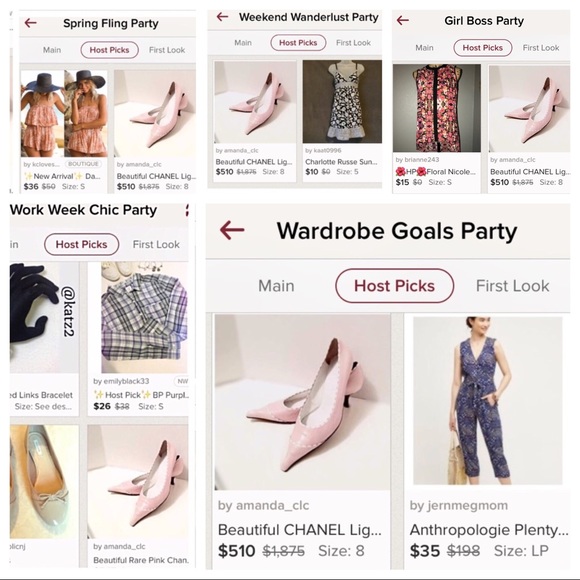Image resolution: width=580 pixels, height=580 pixels.
Task: Tap back arrow beside Wardrobe Goals Party
Action: click(x=232, y=230)
